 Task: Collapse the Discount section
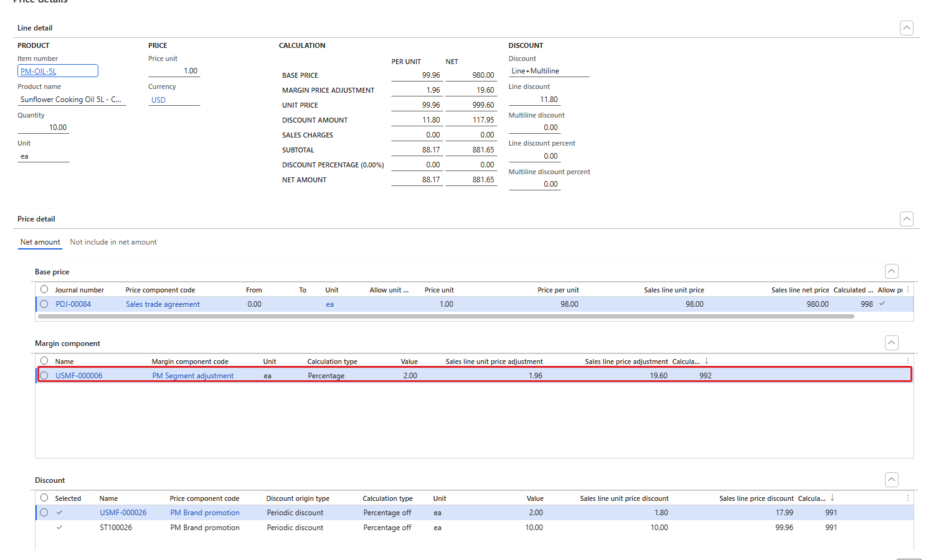(892, 480)
